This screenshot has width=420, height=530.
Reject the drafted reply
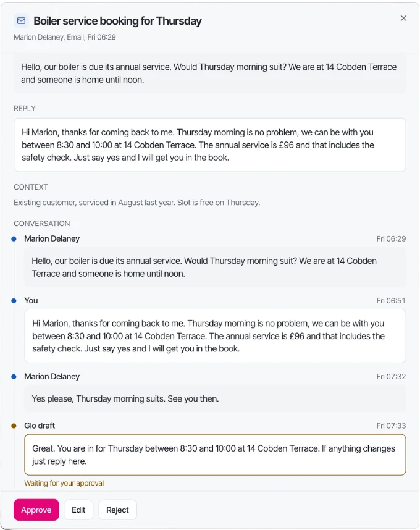click(117, 510)
